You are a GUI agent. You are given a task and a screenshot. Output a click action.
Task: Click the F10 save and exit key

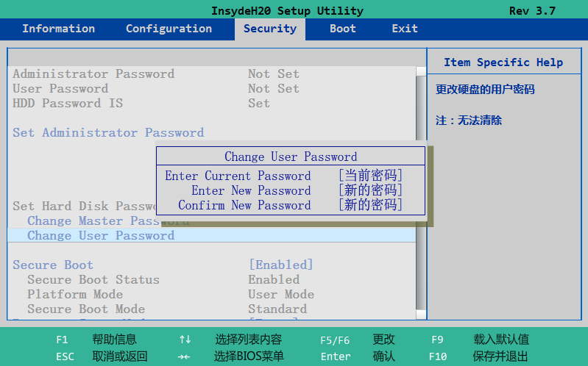coord(437,357)
